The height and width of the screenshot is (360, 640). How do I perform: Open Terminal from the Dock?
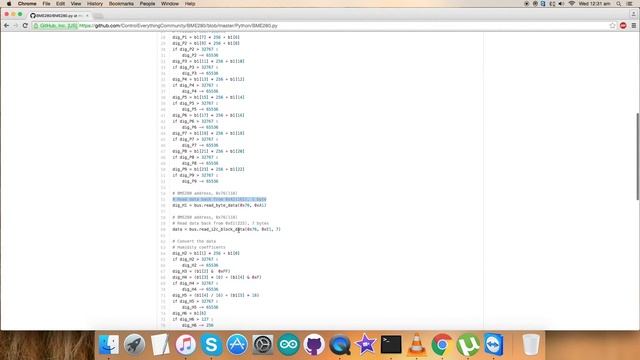pos(391,345)
